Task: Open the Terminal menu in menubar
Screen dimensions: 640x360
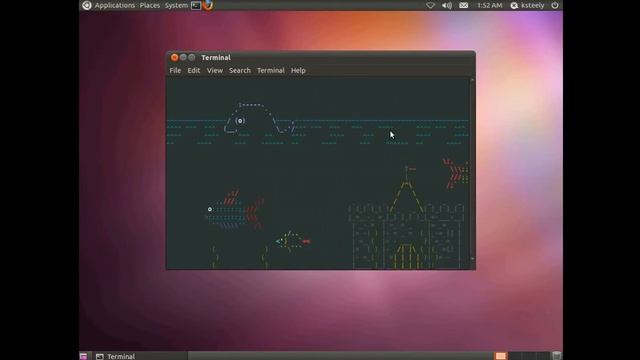Action: pos(271,70)
